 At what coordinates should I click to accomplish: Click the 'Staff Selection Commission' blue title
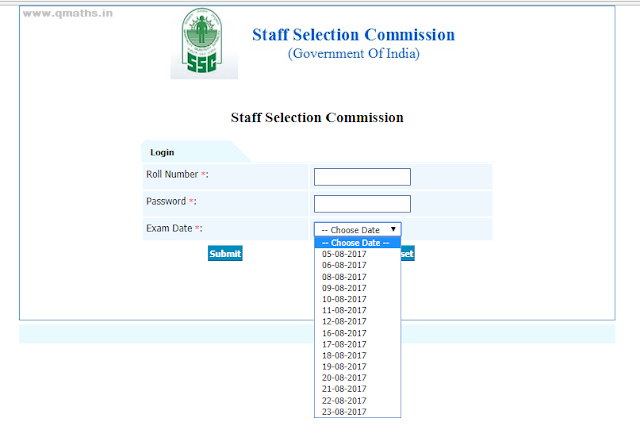point(353,35)
